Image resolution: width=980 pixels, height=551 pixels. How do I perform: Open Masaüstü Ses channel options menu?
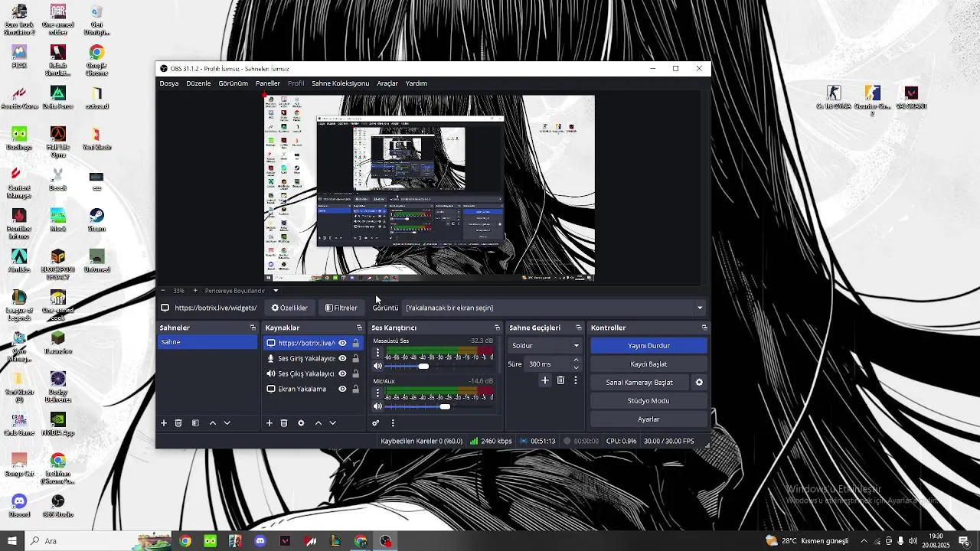click(377, 353)
